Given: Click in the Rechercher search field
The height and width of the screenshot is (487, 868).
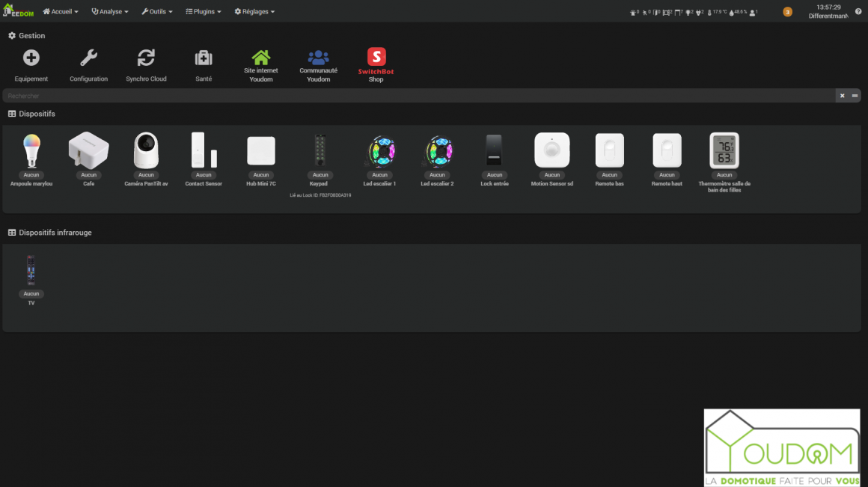Looking at the screenshot, I should 419,96.
